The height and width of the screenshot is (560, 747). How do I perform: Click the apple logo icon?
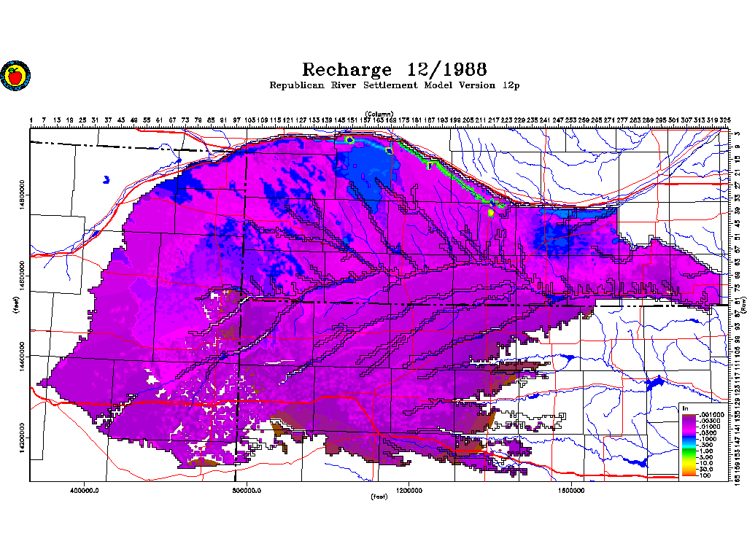pos(15,76)
